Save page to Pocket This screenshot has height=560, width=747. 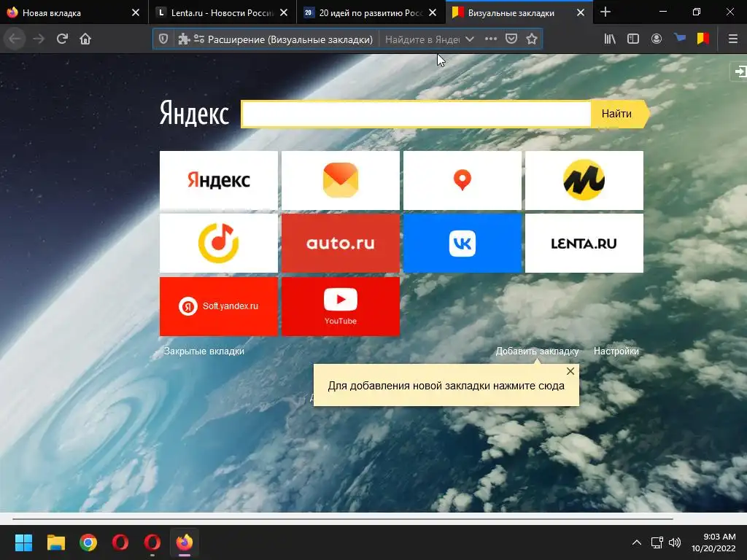[511, 39]
